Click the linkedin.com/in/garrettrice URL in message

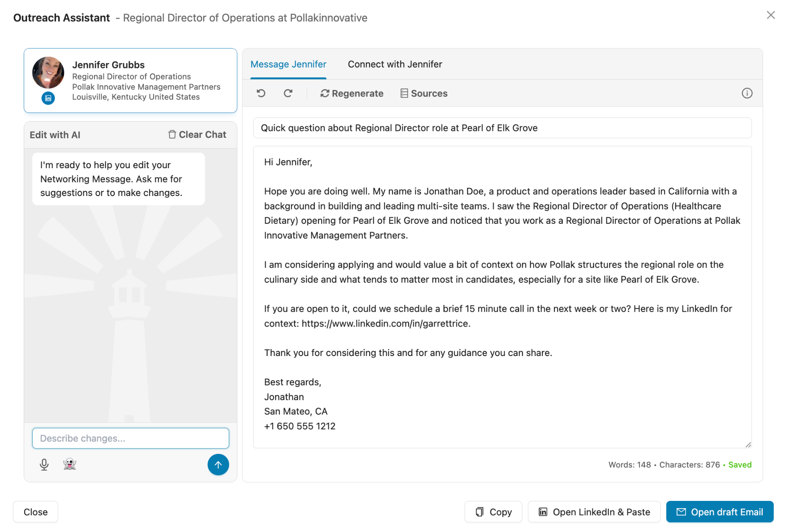(385, 323)
